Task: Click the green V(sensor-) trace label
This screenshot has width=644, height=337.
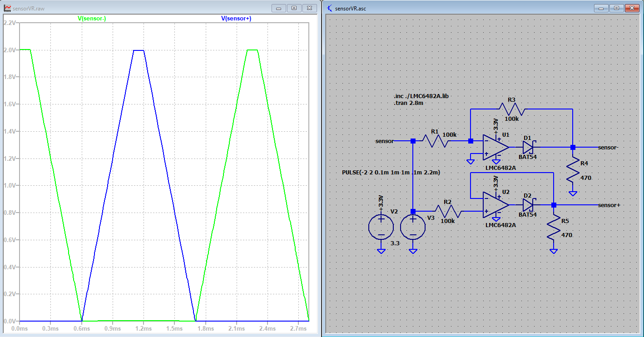Action: click(92, 19)
